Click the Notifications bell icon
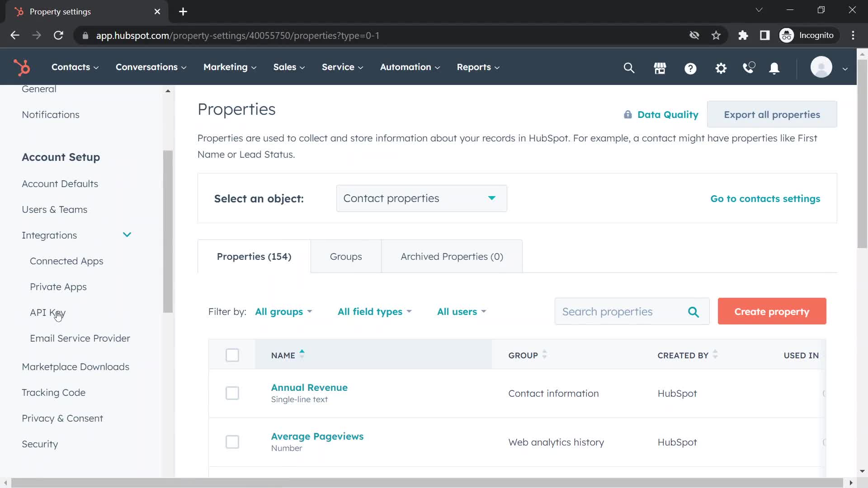This screenshot has width=868, height=488. [x=774, y=67]
